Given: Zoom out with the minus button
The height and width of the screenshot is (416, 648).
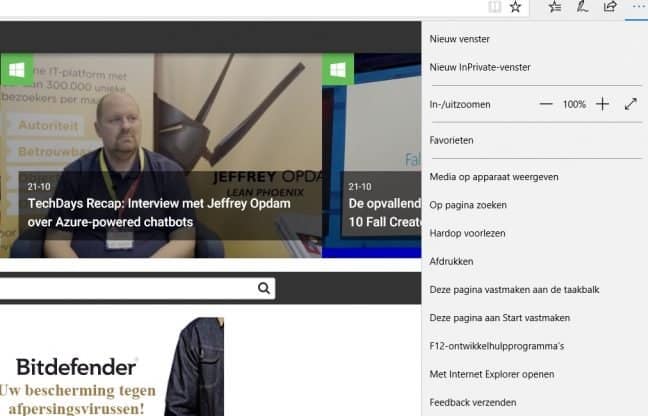Looking at the screenshot, I should 546,104.
